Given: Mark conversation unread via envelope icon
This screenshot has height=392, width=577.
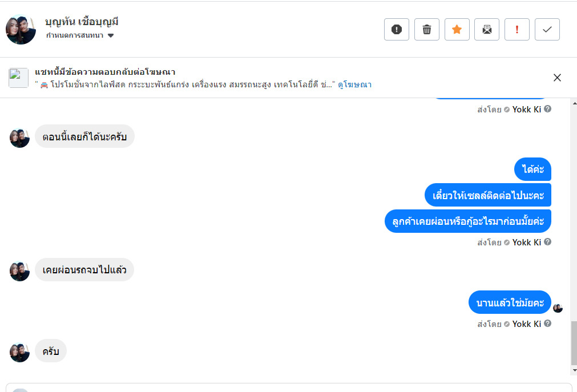Looking at the screenshot, I should (487, 30).
